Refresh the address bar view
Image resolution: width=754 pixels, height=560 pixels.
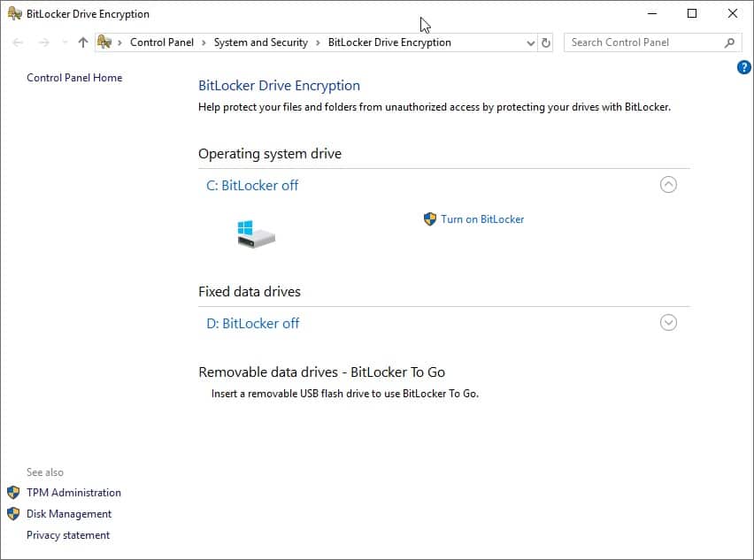tap(546, 42)
